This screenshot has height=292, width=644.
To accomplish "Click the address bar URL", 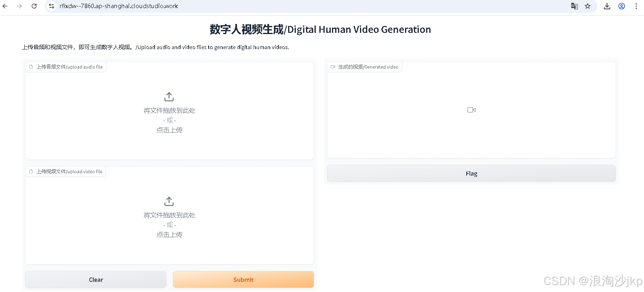I will [x=118, y=6].
